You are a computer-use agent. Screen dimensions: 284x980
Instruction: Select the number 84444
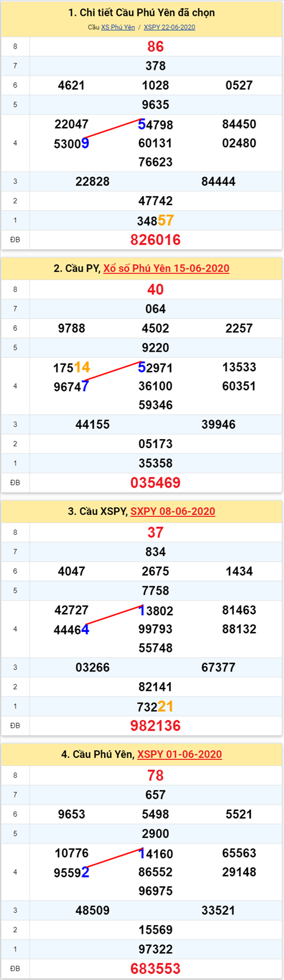point(218,182)
